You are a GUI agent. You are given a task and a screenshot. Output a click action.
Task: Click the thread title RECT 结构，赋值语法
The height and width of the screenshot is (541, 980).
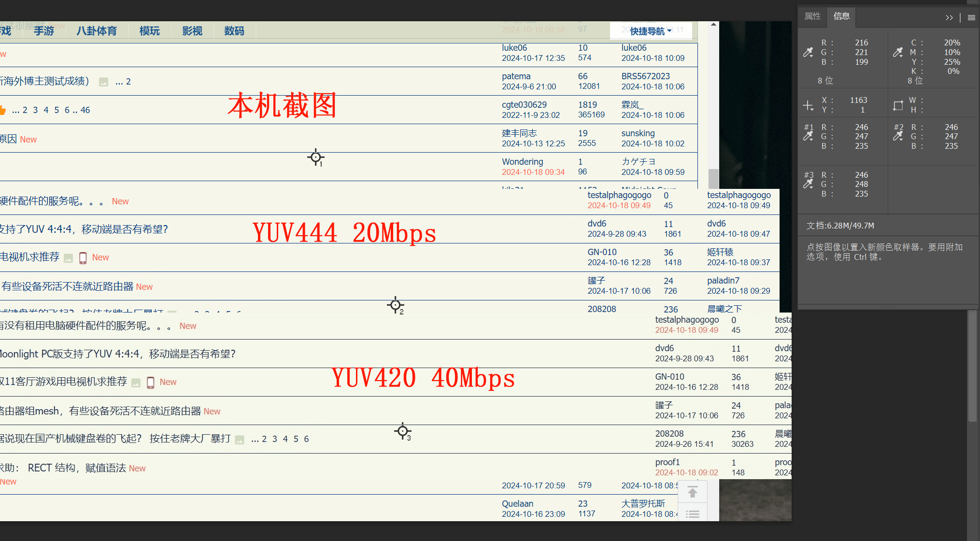click(77, 468)
